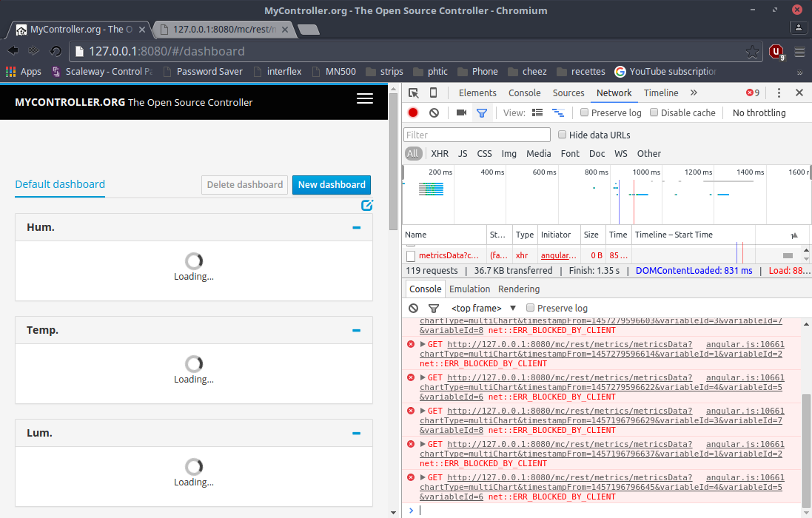Expand the GET error with timestampFrom=1457279596614
The image size is (812, 518).
tap(423, 344)
